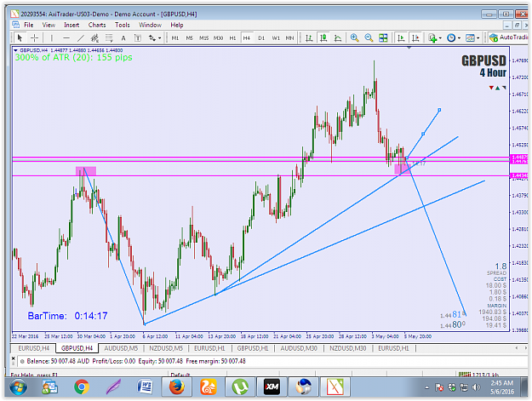
Task: Open the Windows Start button
Action: pos(19,387)
